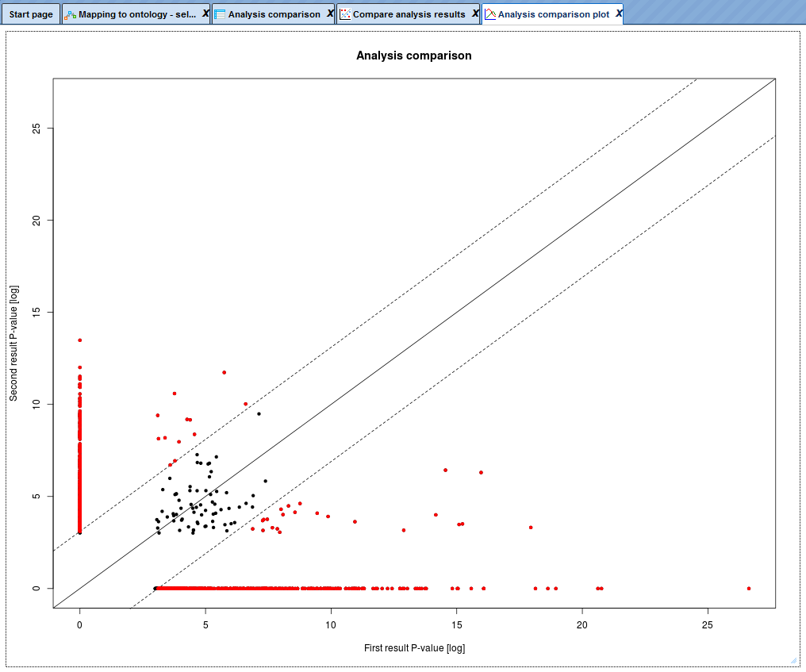Click the rightmost red point on x-axis
Viewport: 806px width, 672px height.
click(x=748, y=588)
